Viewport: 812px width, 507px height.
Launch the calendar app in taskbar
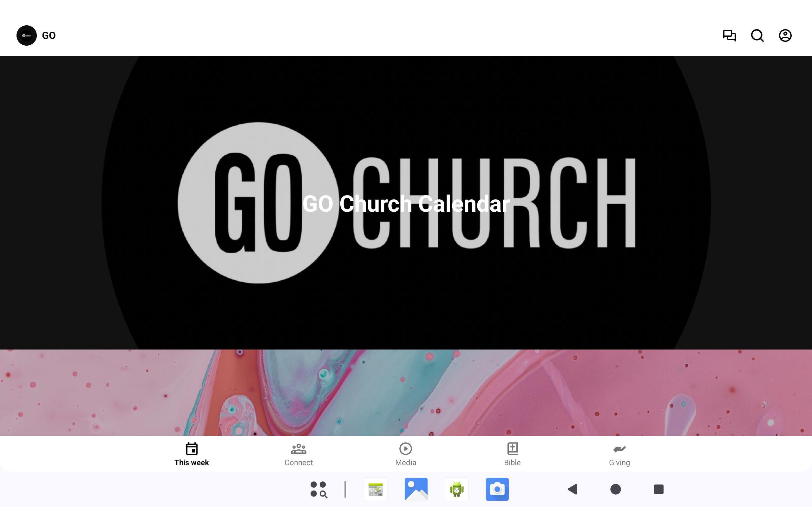tap(376, 489)
